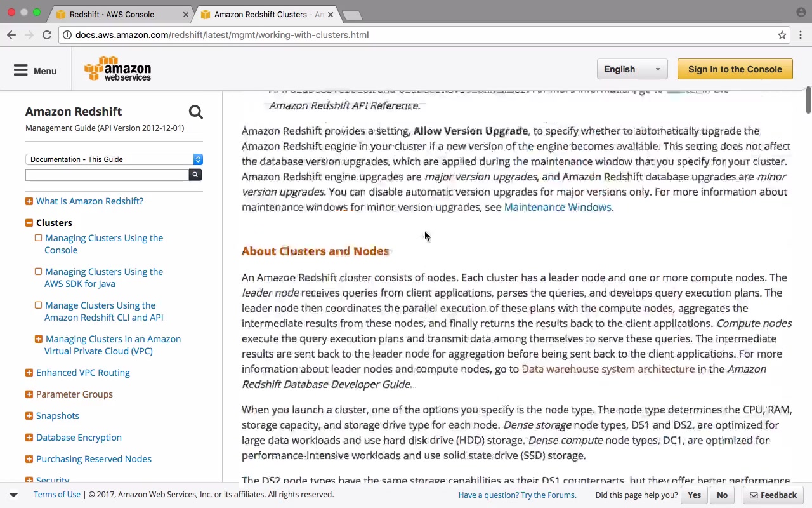The height and width of the screenshot is (508, 812).
Task: Open the Chrome three-dot menu
Action: pyautogui.click(x=801, y=35)
